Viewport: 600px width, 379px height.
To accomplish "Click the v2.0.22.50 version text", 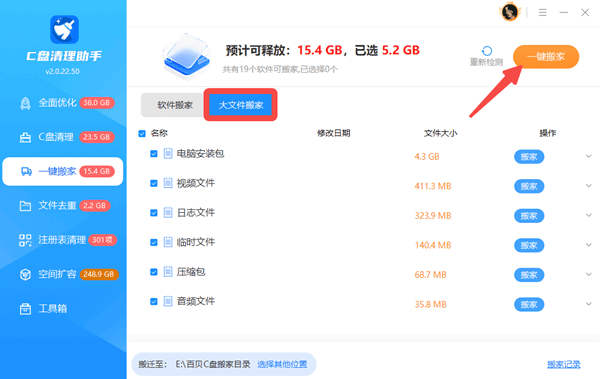I will (x=63, y=72).
